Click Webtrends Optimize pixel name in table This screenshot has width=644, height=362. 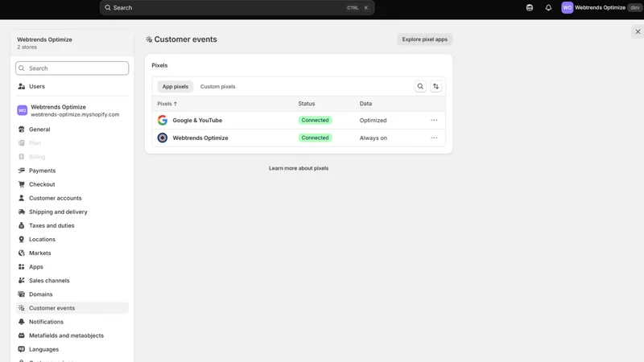click(x=200, y=138)
